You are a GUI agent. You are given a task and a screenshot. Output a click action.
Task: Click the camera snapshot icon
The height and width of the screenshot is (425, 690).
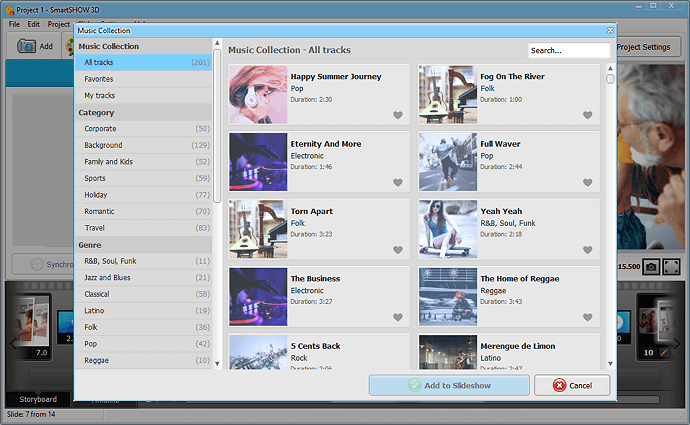coord(651,266)
